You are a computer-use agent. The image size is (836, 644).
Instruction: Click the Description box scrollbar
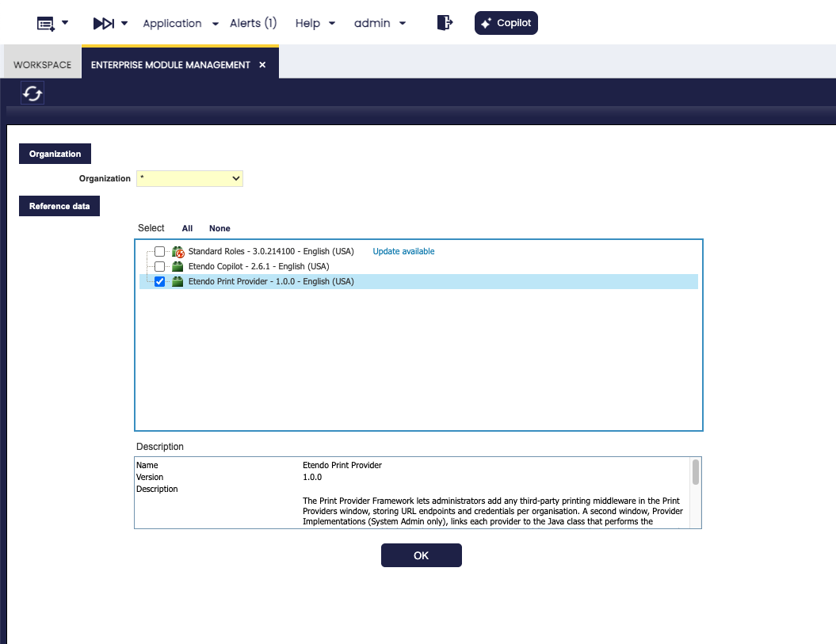(696, 472)
